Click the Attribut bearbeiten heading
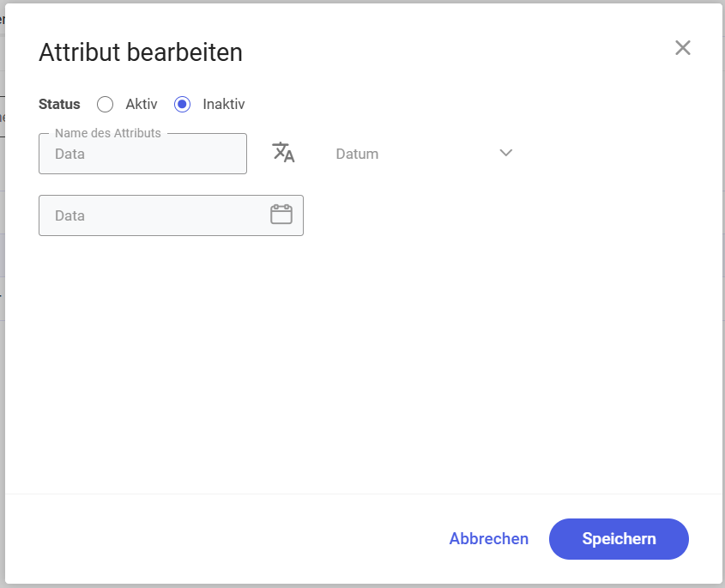 click(x=141, y=52)
